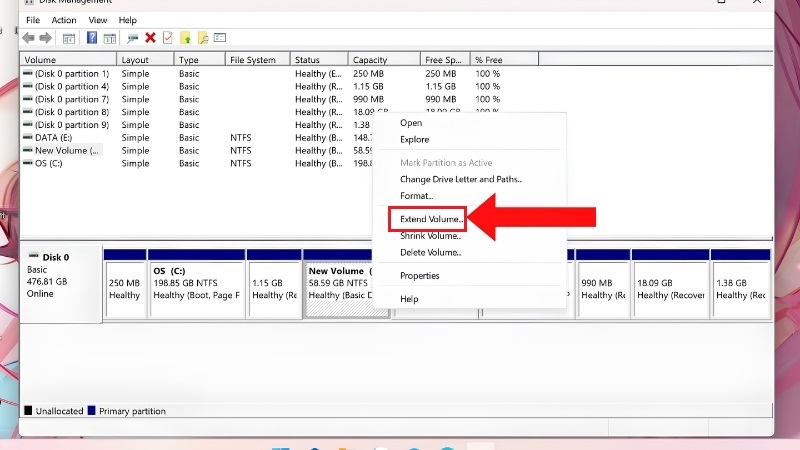Click the forward arrow toolbar icon
The height and width of the screenshot is (450, 800).
pos(46,38)
